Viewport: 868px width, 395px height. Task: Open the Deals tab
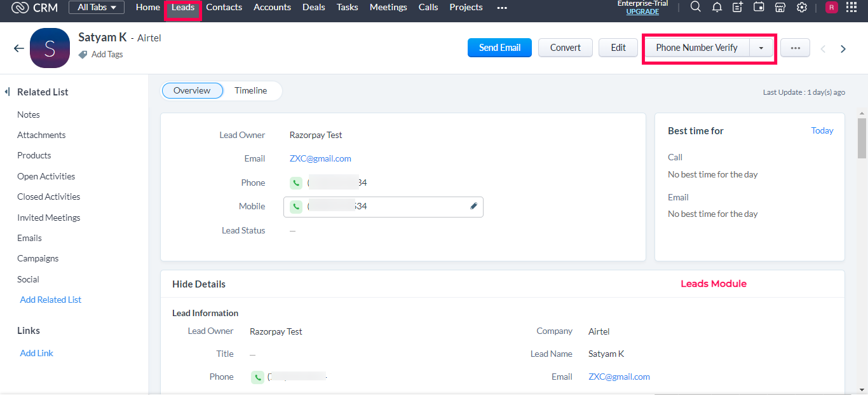(314, 7)
